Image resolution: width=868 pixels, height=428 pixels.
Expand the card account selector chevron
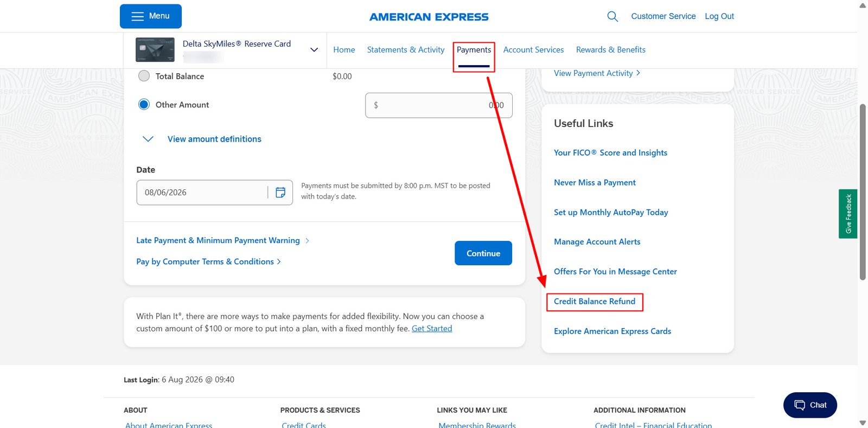(x=314, y=50)
